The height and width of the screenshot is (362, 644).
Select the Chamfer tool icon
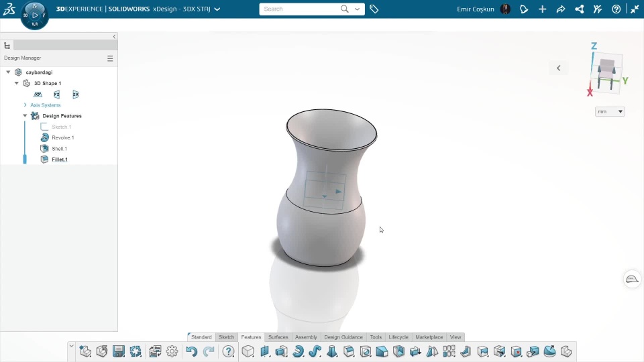point(382,351)
